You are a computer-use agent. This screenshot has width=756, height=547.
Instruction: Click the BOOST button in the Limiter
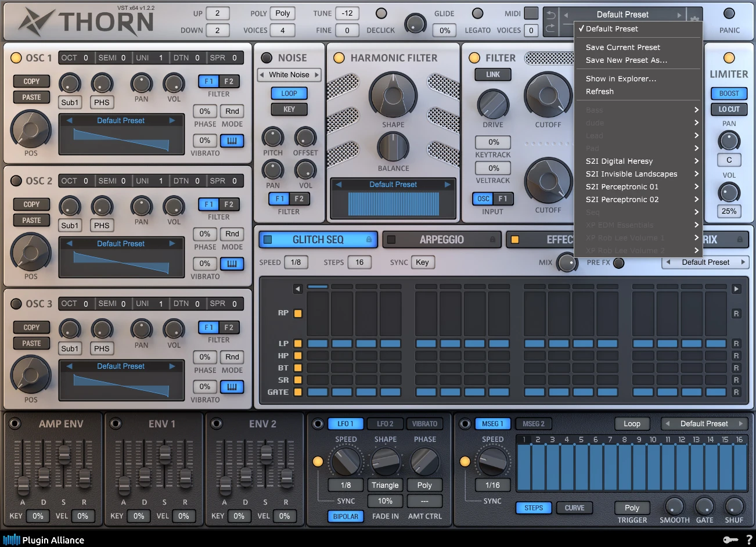coord(729,93)
